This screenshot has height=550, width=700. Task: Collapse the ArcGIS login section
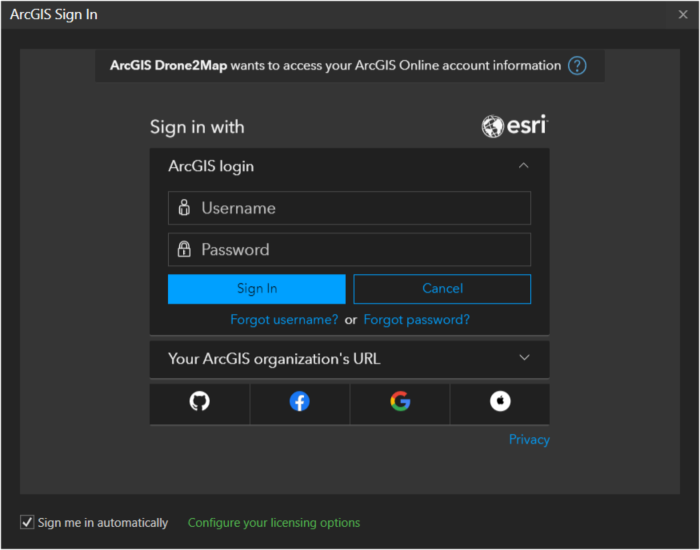(x=524, y=166)
